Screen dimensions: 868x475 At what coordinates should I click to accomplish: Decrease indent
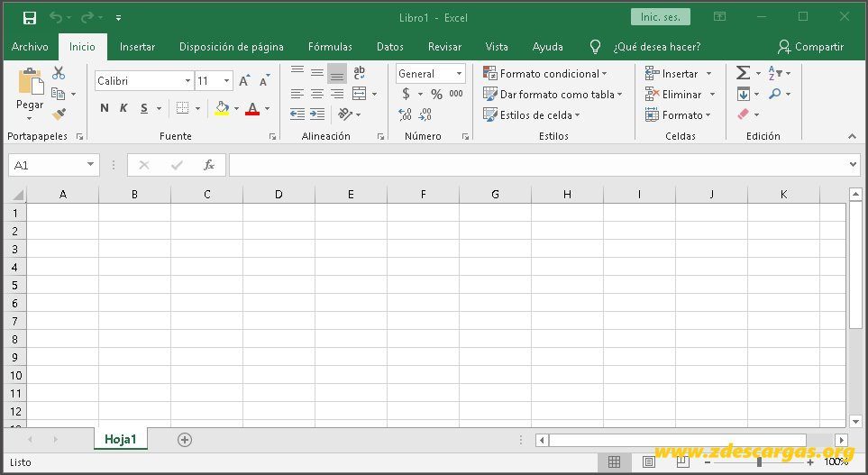[x=297, y=114]
